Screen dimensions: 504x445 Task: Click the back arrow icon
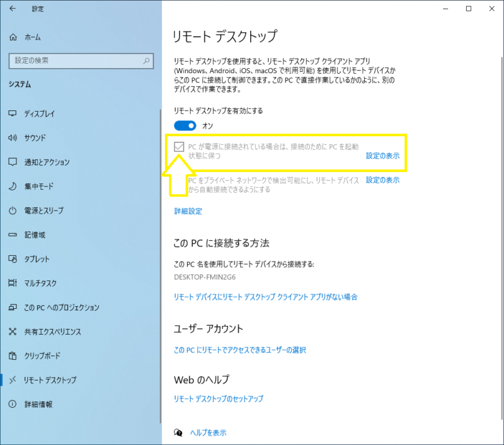(13, 9)
